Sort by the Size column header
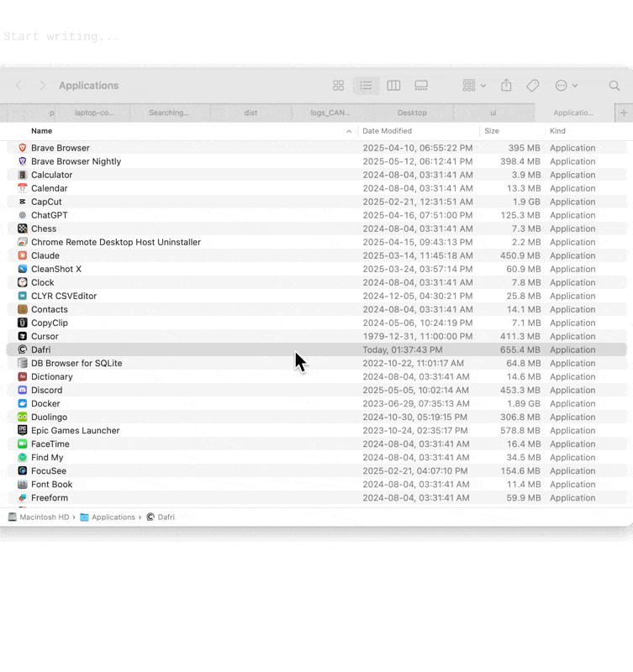 coord(492,131)
